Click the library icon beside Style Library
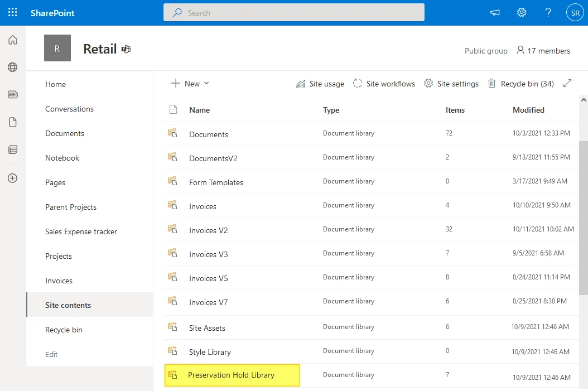Screen dimensions: 588x391 pos(172,350)
